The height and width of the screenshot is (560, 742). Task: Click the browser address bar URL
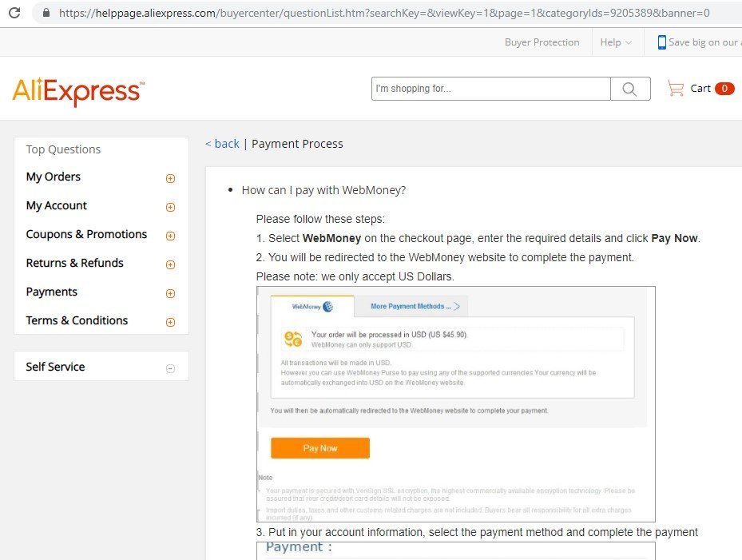click(x=383, y=13)
